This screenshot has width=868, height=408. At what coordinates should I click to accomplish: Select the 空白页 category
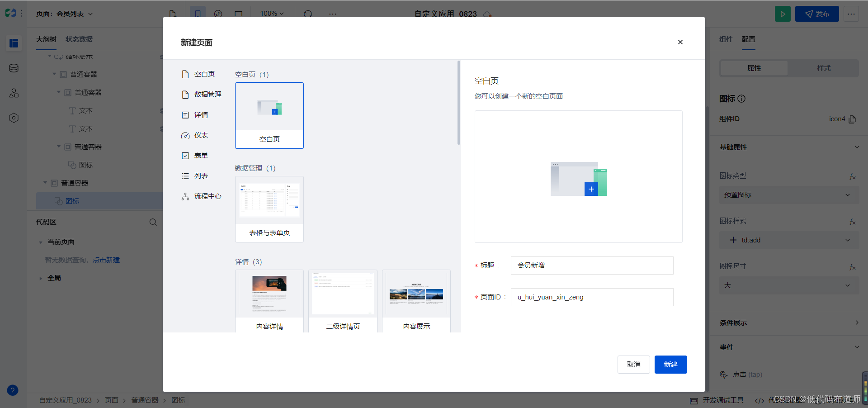(x=198, y=74)
